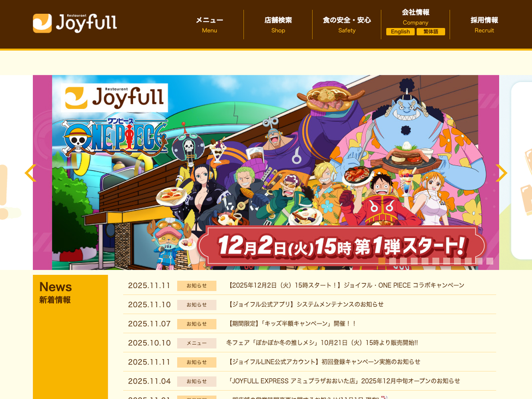The width and height of the screenshot is (532, 399).
Task: Open the 公式アプリ system maintenance notice
Action: click(305, 305)
